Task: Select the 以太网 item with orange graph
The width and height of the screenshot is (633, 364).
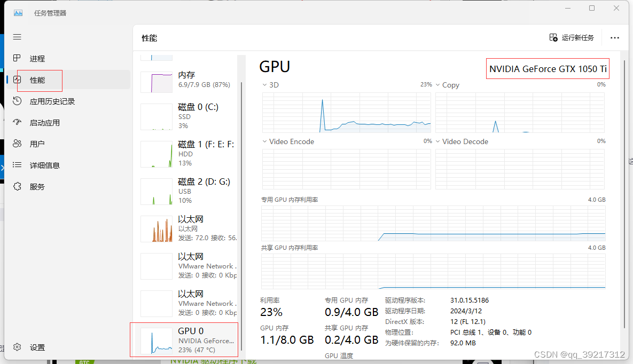Action: (x=189, y=229)
